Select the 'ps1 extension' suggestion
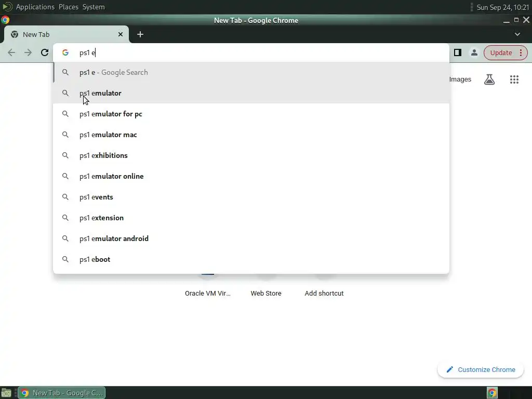This screenshot has width=532, height=399. pyautogui.click(x=251, y=218)
